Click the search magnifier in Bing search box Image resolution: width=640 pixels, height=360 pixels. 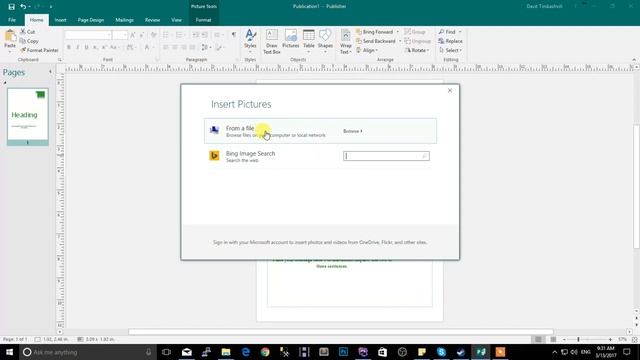[424, 156]
